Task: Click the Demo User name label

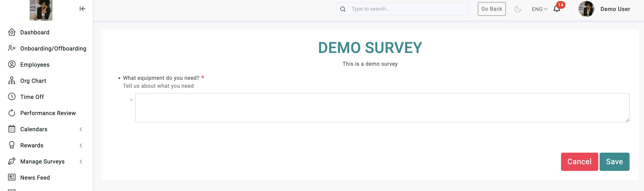Action: pos(615,9)
